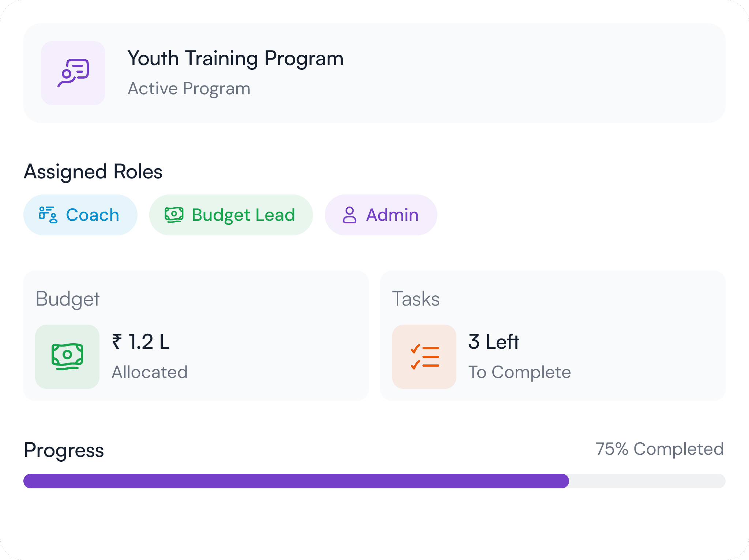Select the Budget Lead role chip
749x560 pixels.
[231, 215]
